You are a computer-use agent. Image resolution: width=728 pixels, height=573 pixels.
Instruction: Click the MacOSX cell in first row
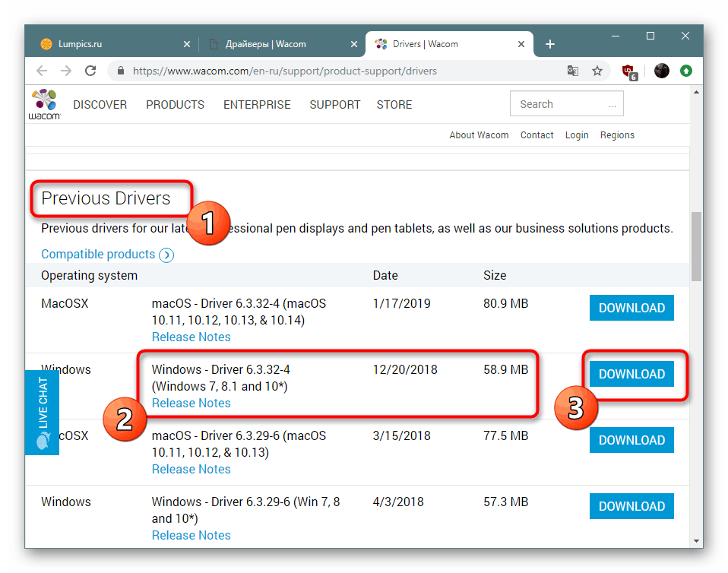coord(65,304)
